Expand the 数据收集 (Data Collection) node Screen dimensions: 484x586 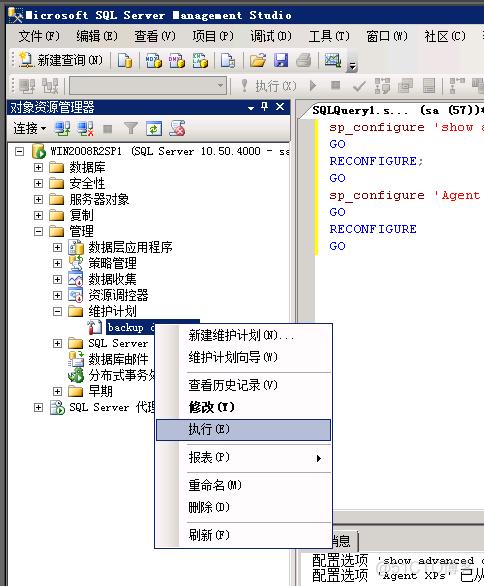click(x=57, y=279)
